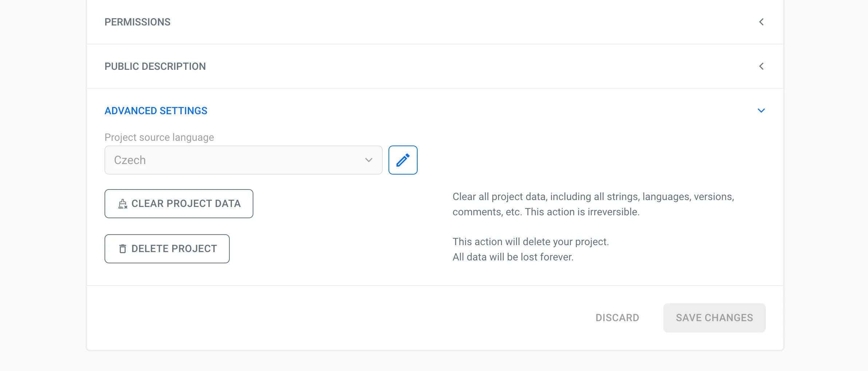The image size is (868, 371).
Task: Click the chevron next to Public Description
Action: click(762, 67)
